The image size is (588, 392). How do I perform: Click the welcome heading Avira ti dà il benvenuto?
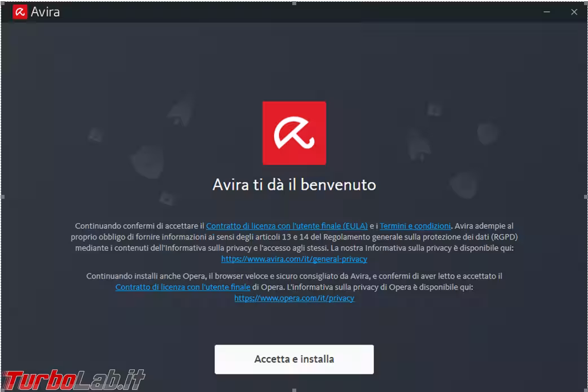[294, 185]
